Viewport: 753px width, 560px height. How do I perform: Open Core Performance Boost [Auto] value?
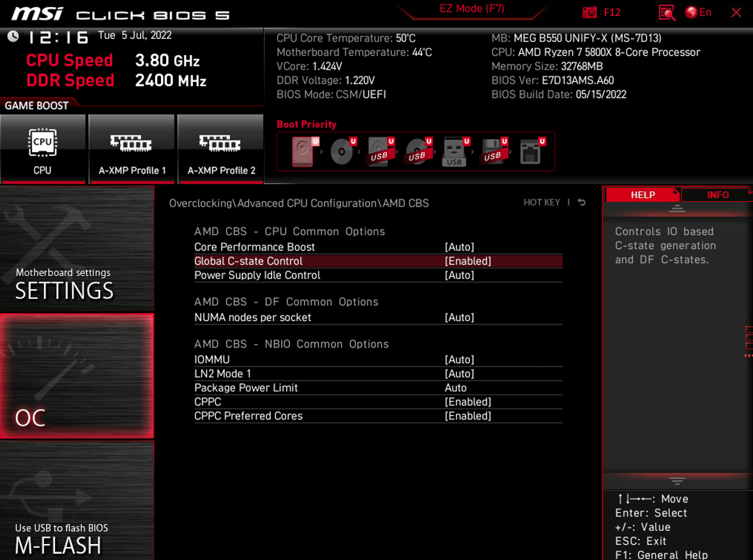[x=460, y=247]
